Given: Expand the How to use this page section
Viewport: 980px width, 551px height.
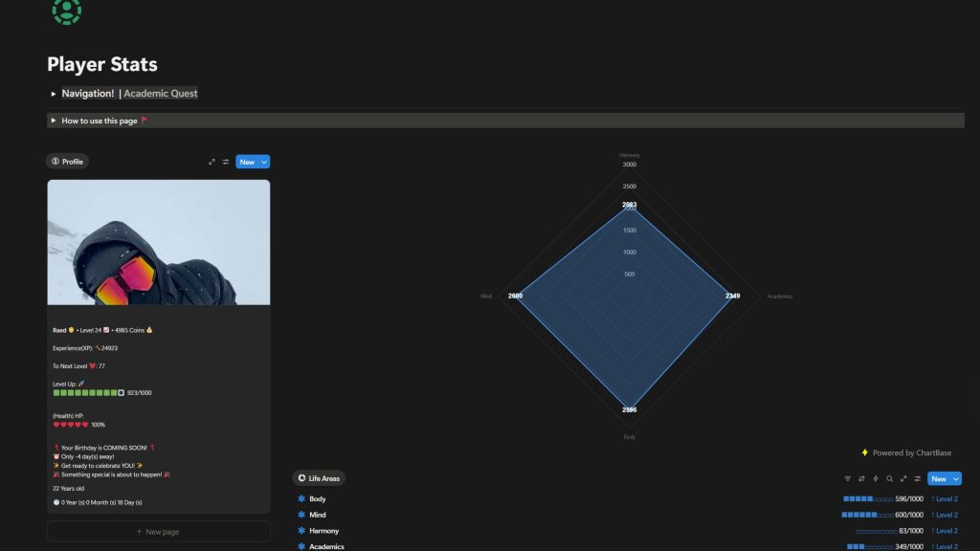Looking at the screenshot, I should click(x=53, y=121).
